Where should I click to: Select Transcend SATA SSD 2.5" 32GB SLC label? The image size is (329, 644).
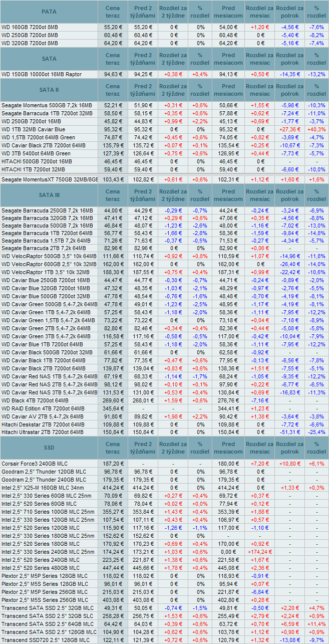tap(47, 616)
